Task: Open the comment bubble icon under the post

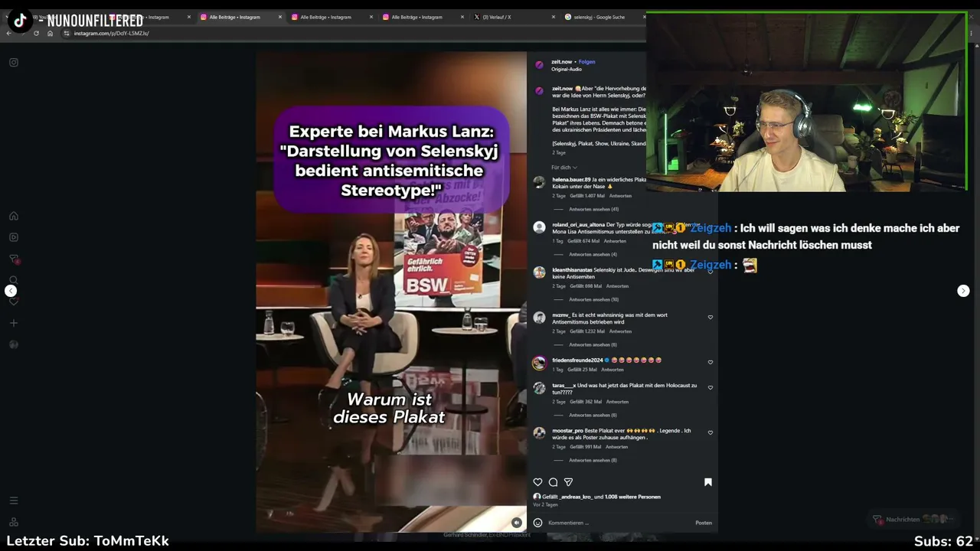Action: coord(553,482)
